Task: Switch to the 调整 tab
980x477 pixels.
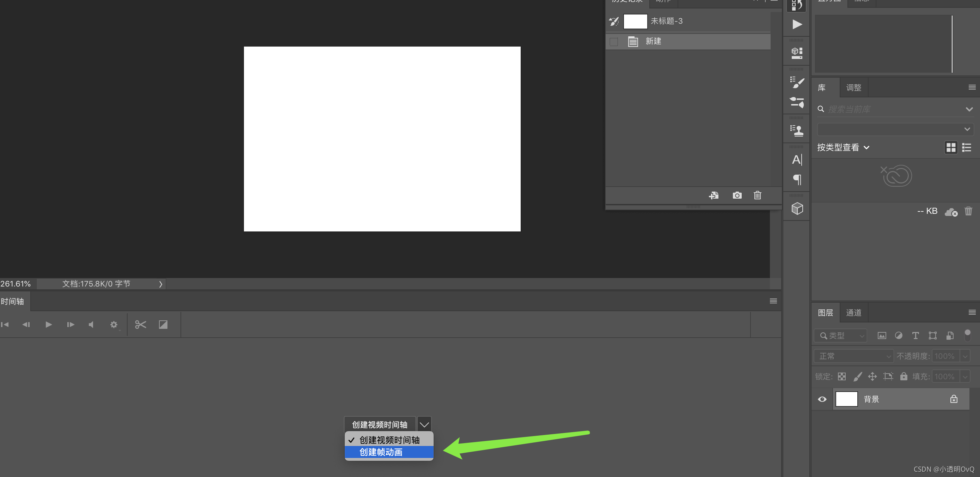Action: 854,87
